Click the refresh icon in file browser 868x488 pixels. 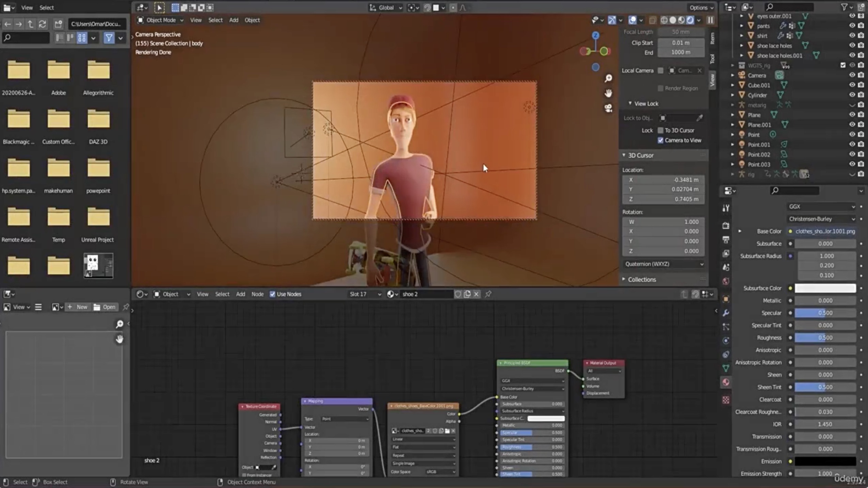[x=42, y=24]
